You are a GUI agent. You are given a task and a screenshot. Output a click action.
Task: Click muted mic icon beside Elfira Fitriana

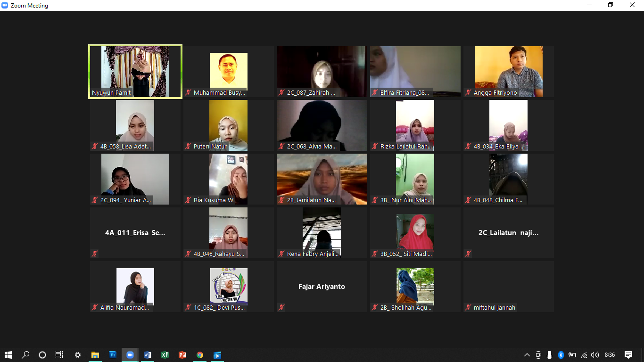point(375,93)
